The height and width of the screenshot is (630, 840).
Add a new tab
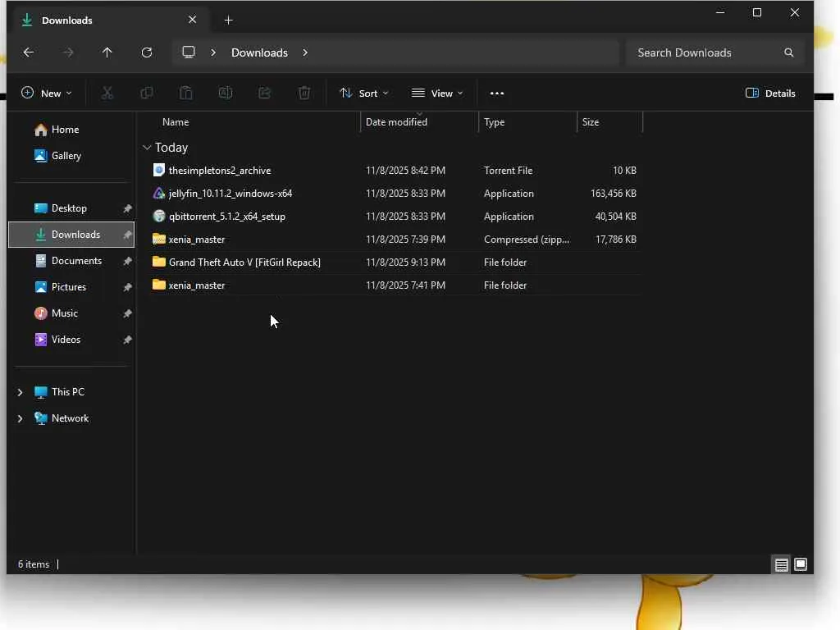[228, 21]
